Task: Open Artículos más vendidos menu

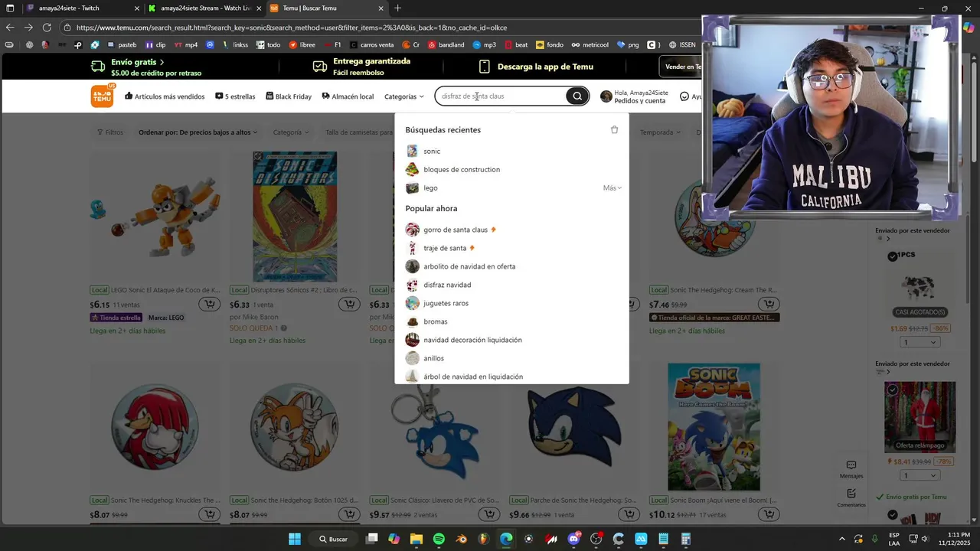Action: [x=165, y=96]
